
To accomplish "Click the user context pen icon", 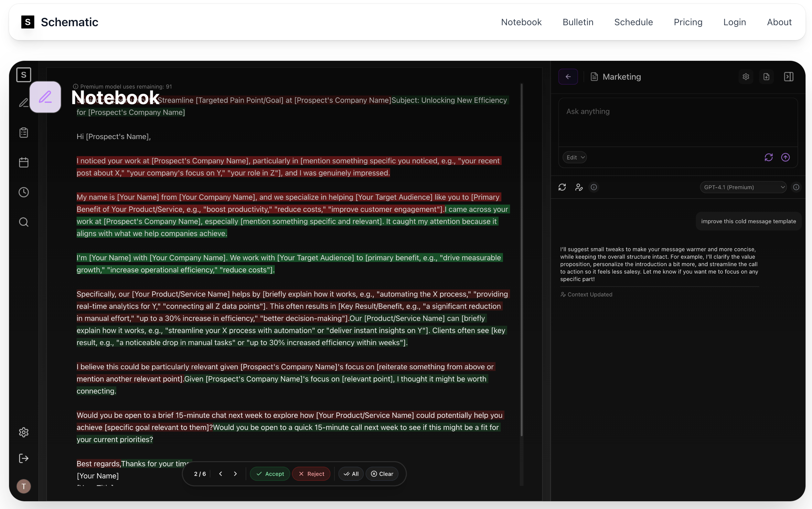I will pyautogui.click(x=579, y=187).
